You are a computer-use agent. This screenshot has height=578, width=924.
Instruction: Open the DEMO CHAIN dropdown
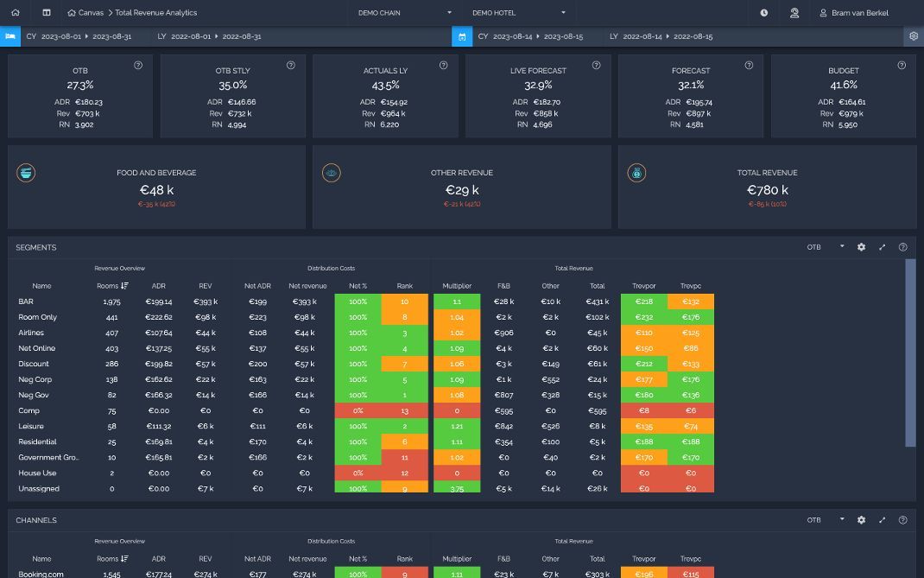pos(405,12)
